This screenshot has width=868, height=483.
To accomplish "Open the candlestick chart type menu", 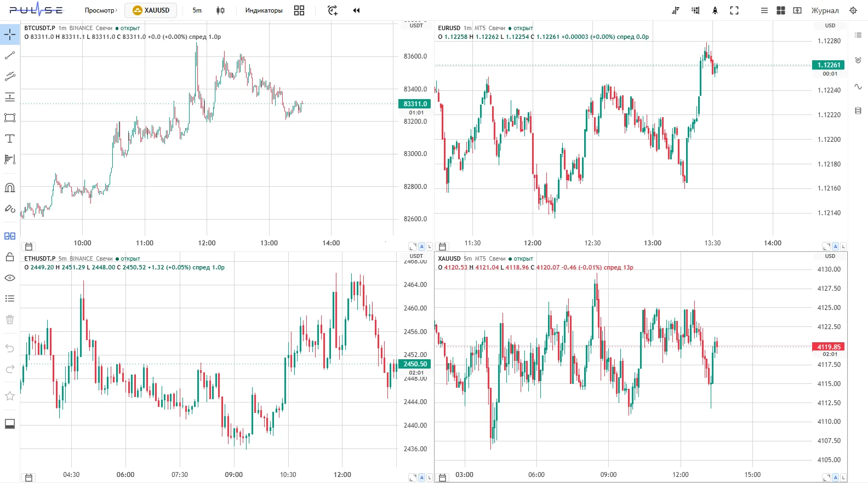I will tap(220, 10).
